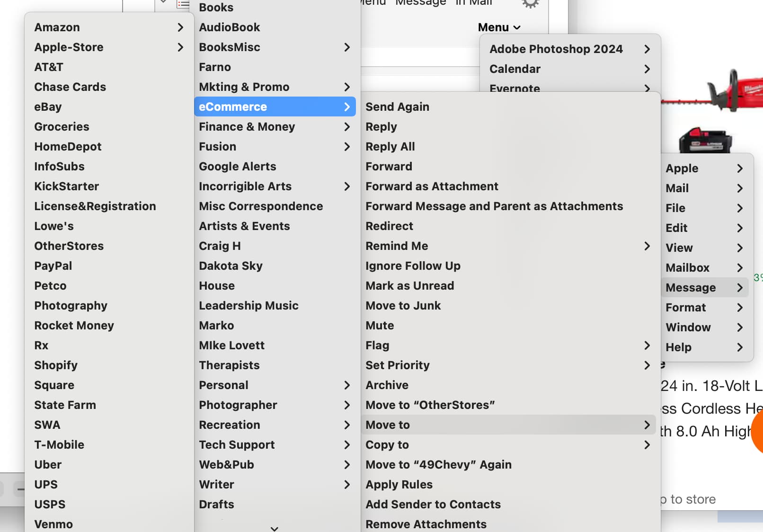Select the OtherStores mailbox
Viewport: 763px width, 532px height.
(109, 246)
